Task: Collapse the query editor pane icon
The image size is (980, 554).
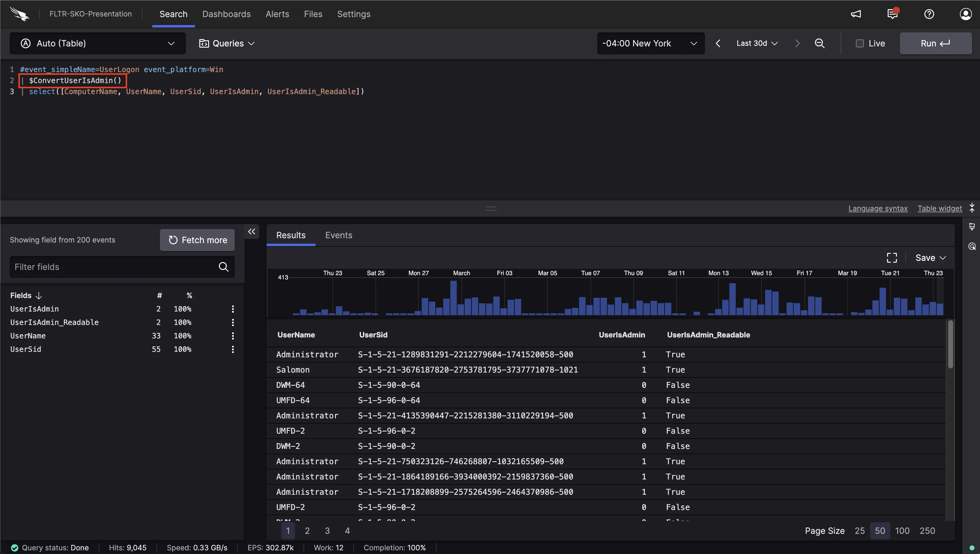Action: (972, 208)
